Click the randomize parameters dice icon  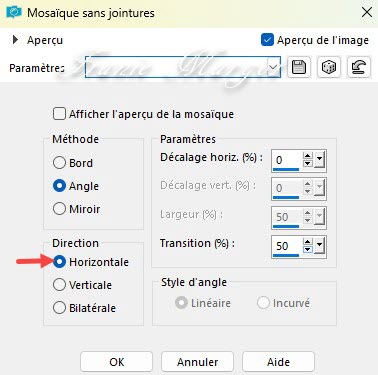(329, 67)
